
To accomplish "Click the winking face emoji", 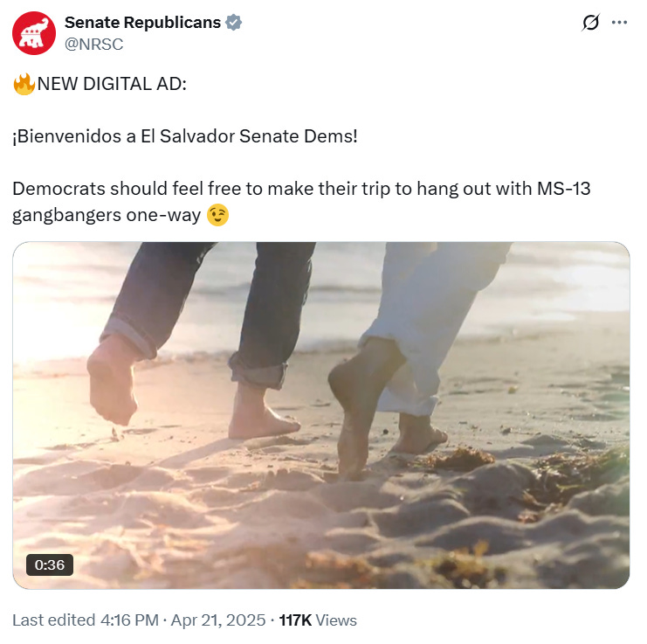I will pyautogui.click(x=217, y=215).
